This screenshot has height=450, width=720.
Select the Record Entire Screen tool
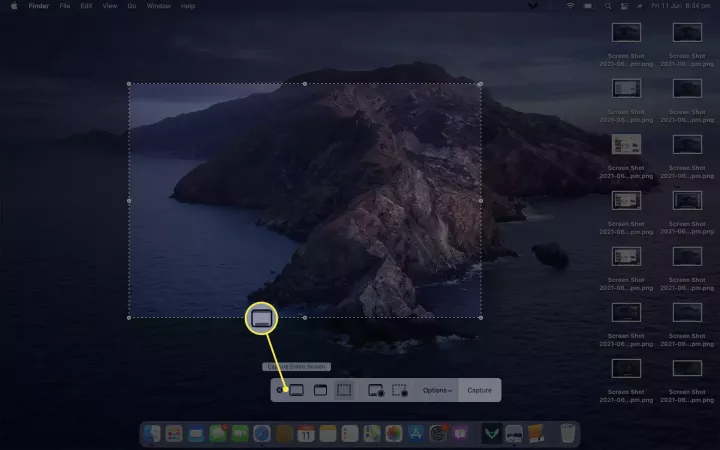(x=376, y=390)
